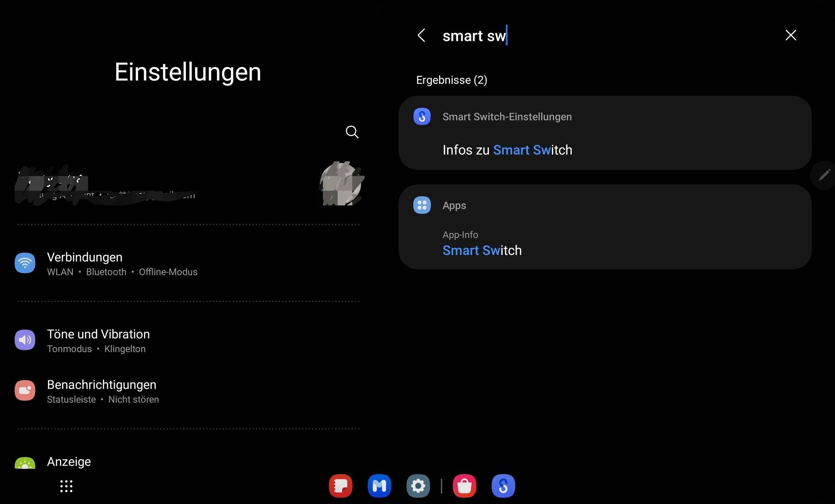Open the Settings gear in taskbar

418,486
